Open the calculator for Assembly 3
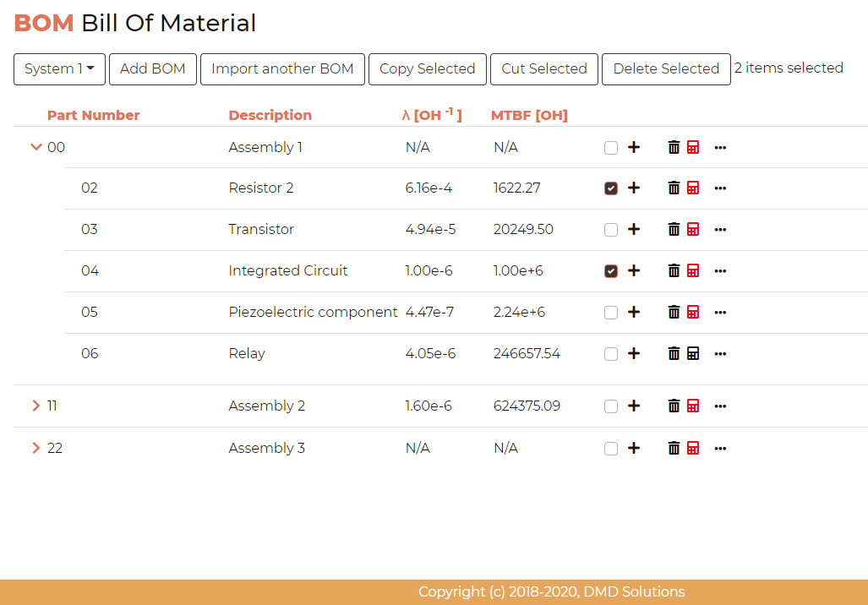868x605 pixels. [693, 449]
